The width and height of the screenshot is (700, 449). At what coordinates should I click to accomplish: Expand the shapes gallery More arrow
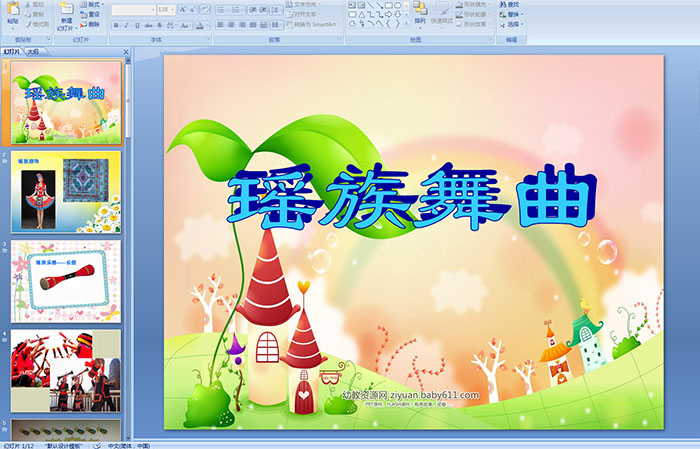tap(406, 24)
